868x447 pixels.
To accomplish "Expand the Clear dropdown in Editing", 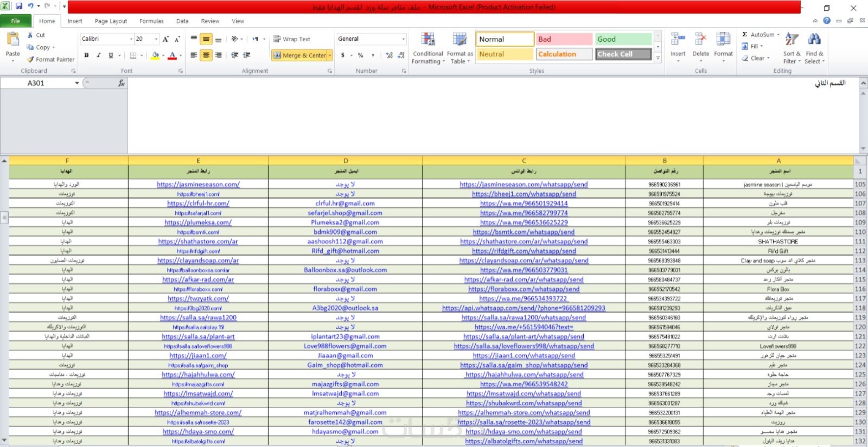I will tap(768, 58).
